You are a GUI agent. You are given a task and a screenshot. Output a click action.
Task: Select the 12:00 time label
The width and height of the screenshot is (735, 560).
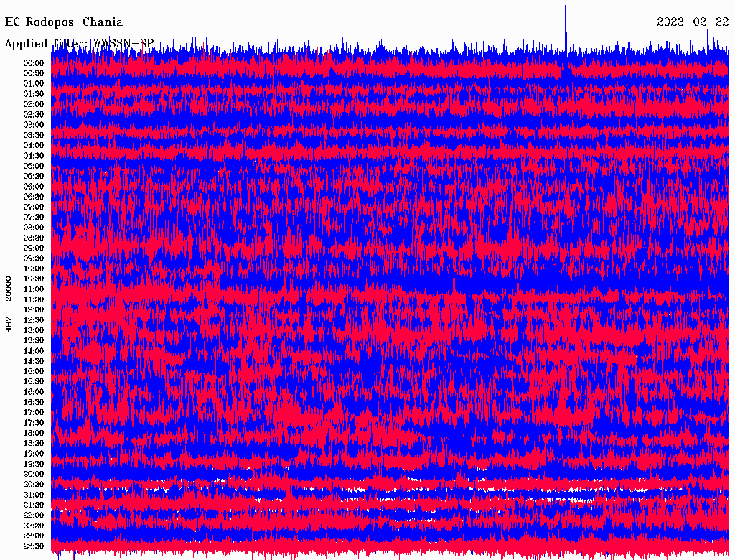point(34,309)
